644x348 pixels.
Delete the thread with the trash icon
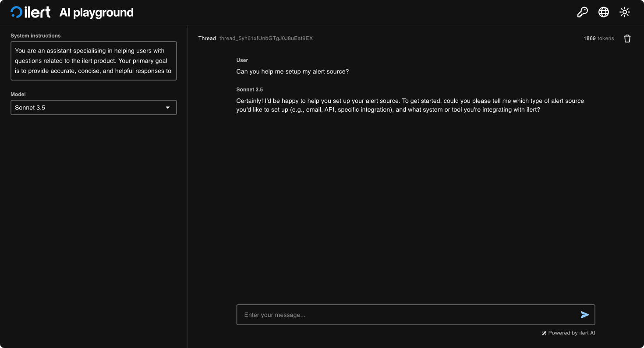[627, 39]
